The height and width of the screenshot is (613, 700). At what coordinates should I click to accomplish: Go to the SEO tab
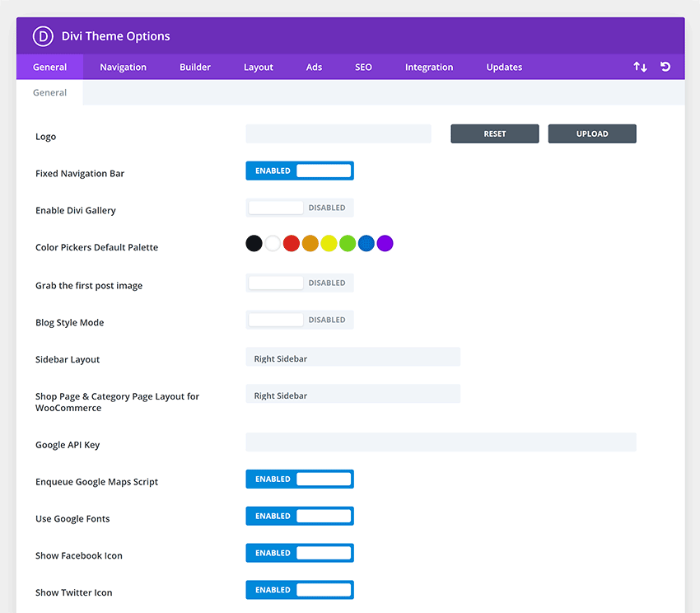363,67
